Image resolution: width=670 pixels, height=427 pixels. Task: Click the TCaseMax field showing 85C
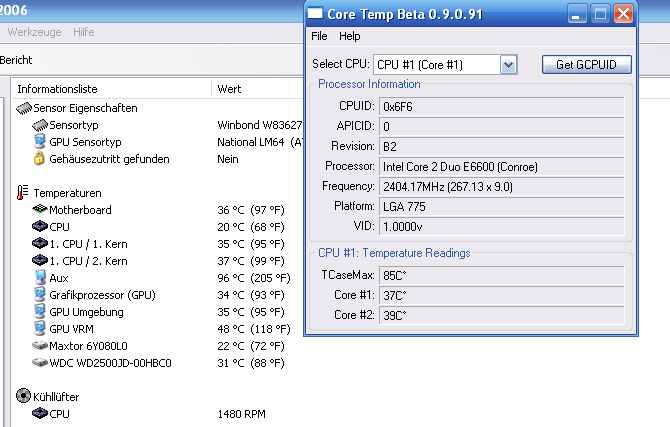coord(501,276)
